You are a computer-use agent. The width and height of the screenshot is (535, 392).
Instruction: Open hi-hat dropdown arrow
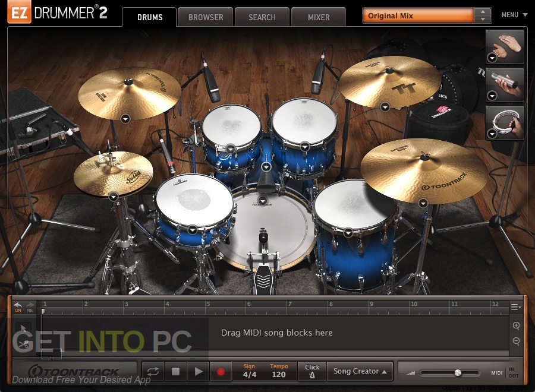pyautogui.click(x=114, y=197)
